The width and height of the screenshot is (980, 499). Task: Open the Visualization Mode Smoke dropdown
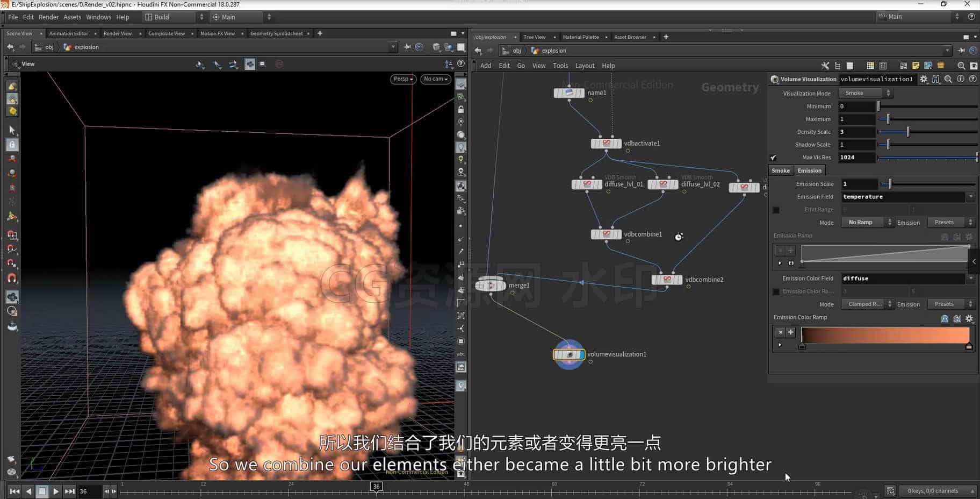866,94
